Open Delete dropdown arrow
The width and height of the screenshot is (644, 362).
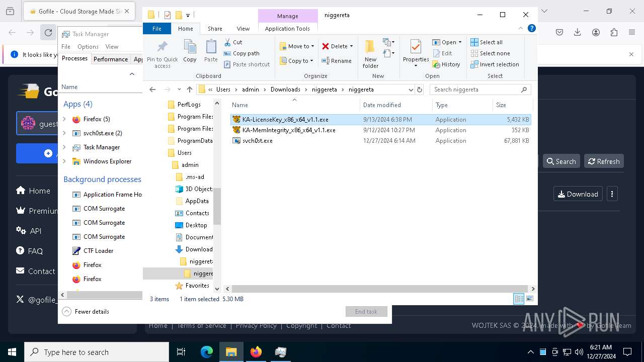coord(351,46)
